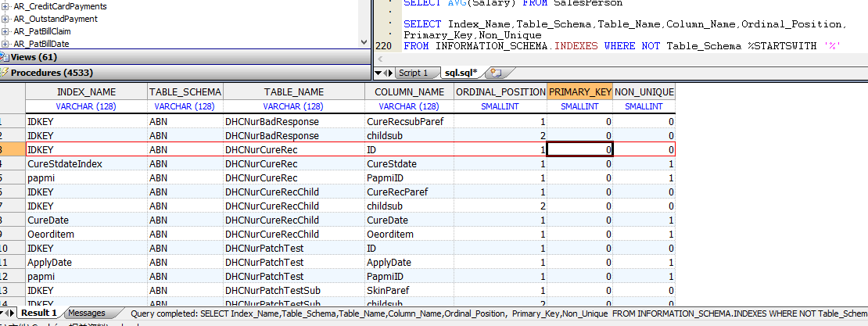Viewport: 868px width, 326px height.
Task: Expand the AR_CreditCardPayments tree node
Action: (6, 6)
